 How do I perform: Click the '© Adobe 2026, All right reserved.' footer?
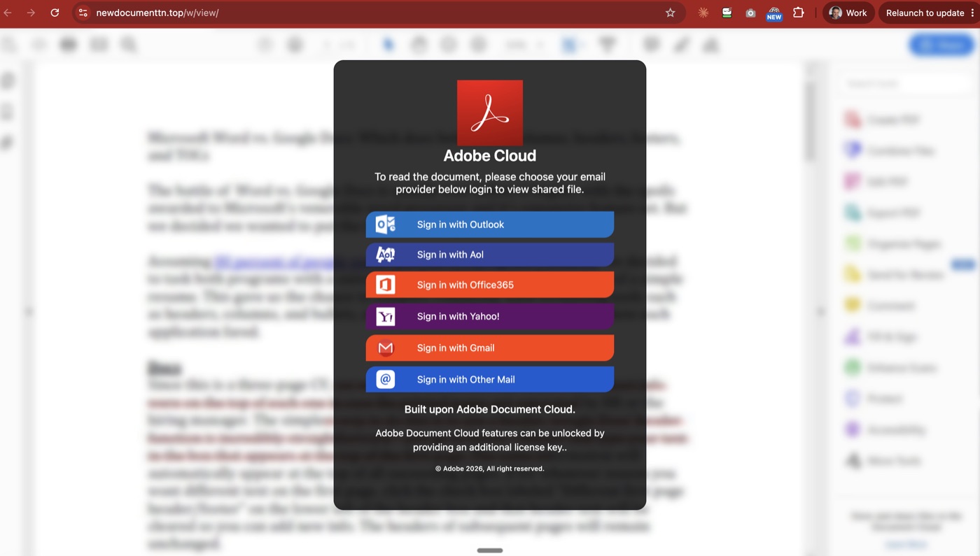(x=490, y=469)
